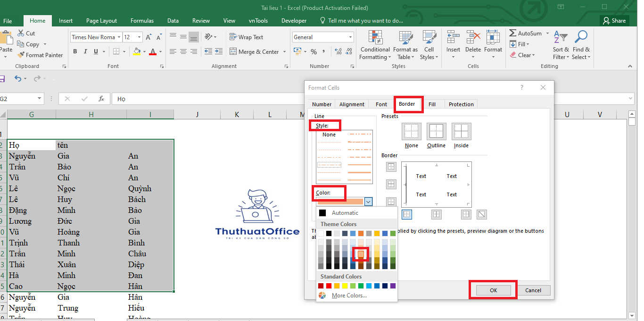Open the font size 12 dropdown
This screenshot has width=644, height=321.
pos(139,37)
